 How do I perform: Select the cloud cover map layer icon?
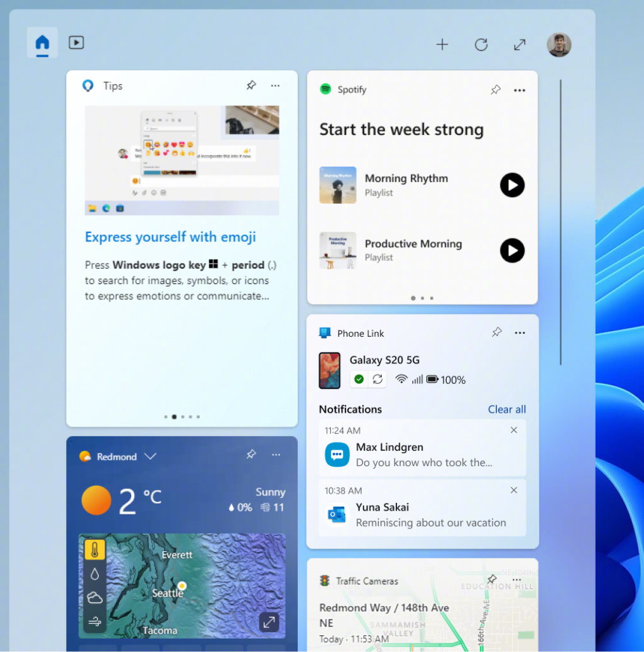pyautogui.click(x=94, y=597)
